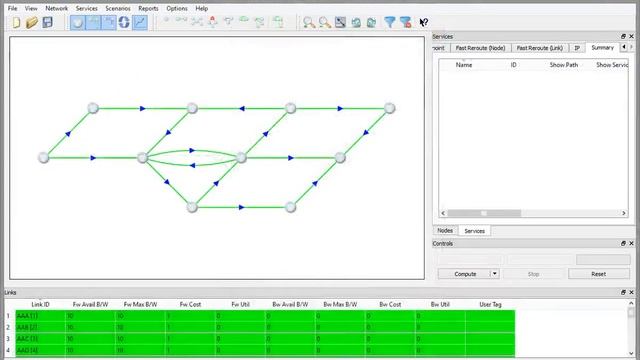Viewport: 640px width, 360px height.
Task: Click the Bw Avail B/W column header
Action: click(290, 304)
